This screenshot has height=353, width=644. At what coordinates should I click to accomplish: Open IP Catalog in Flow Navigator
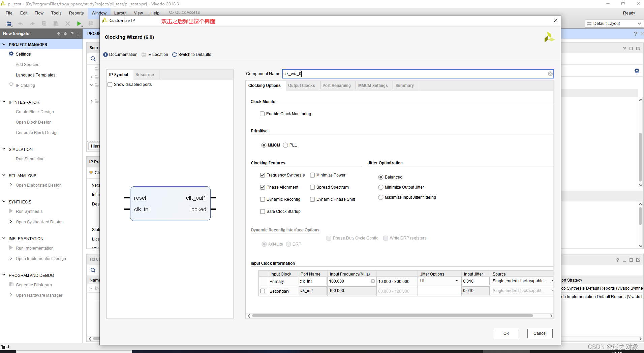(x=25, y=86)
